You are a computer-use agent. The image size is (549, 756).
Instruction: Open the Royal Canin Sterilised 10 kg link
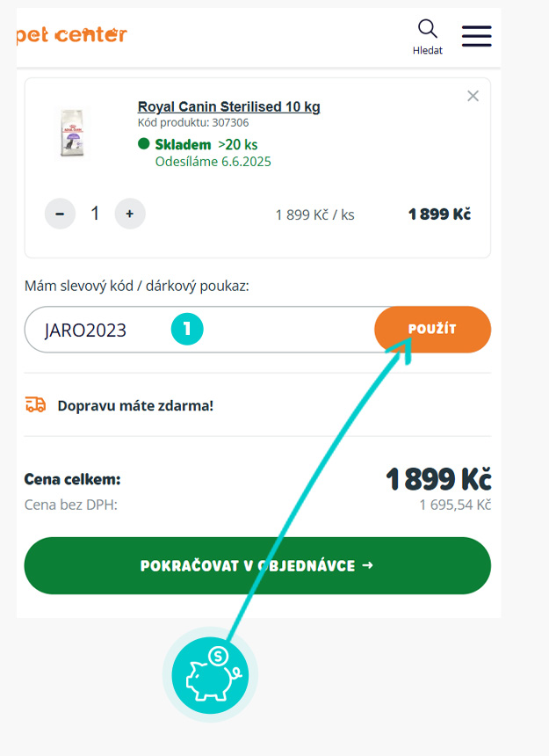point(228,107)
